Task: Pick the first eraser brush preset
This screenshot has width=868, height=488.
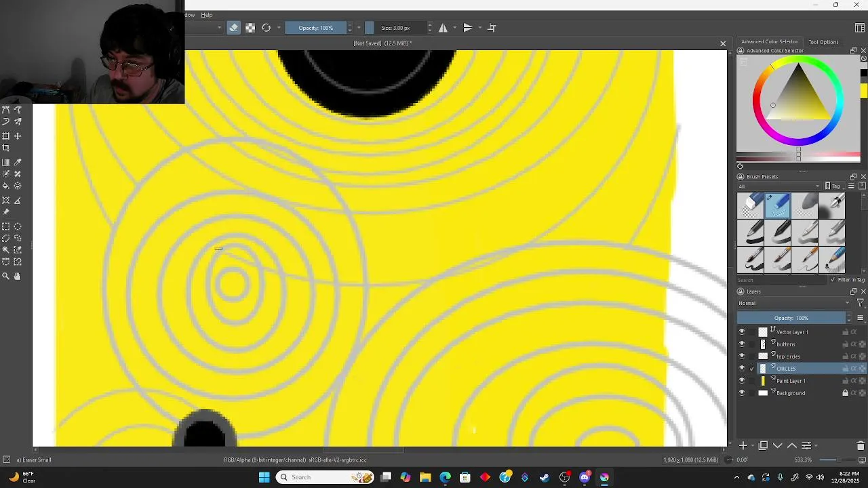Action: (751, 205)
